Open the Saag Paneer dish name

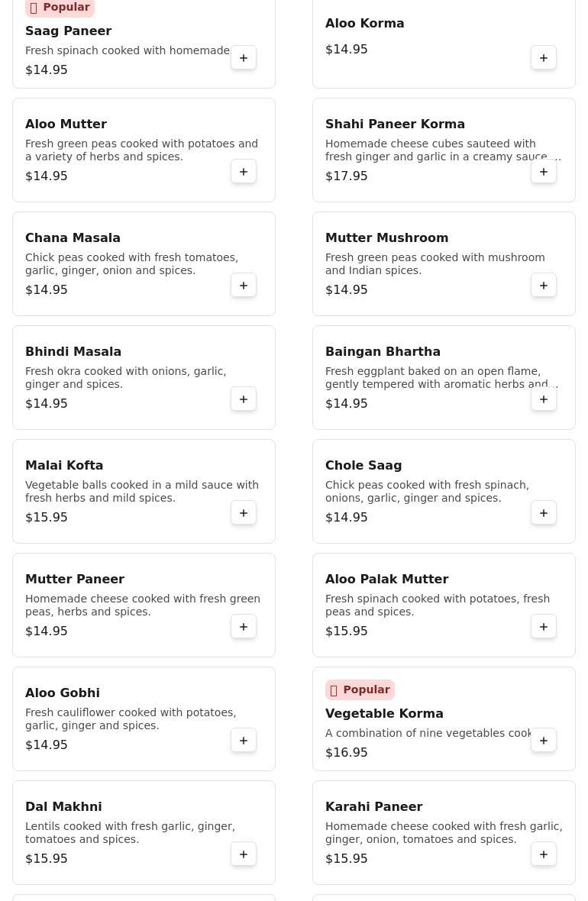(69, 31)
